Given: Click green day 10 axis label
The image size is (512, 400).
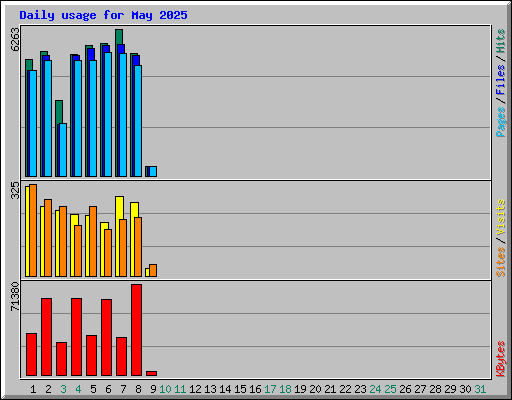Looking at the screenshot, I should pos(165,389).
